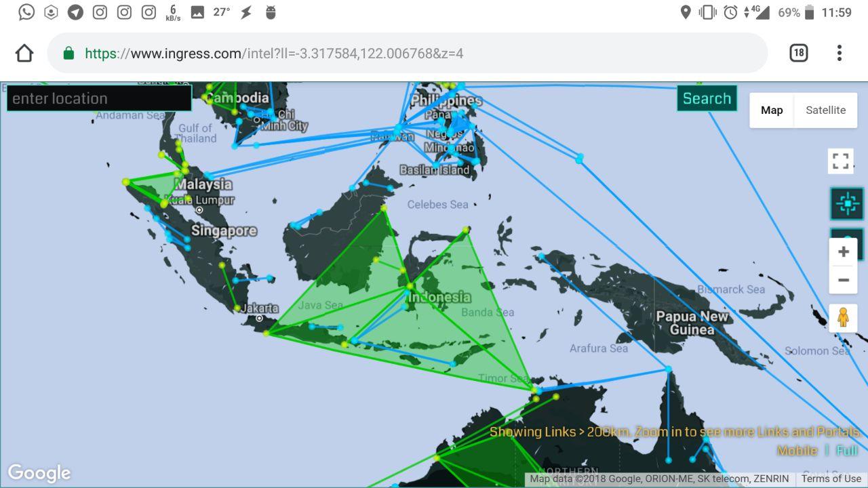This screenshot has width=868, height=488.
Task: Switch to the Satellite view type
Action: tap(825, 110)
